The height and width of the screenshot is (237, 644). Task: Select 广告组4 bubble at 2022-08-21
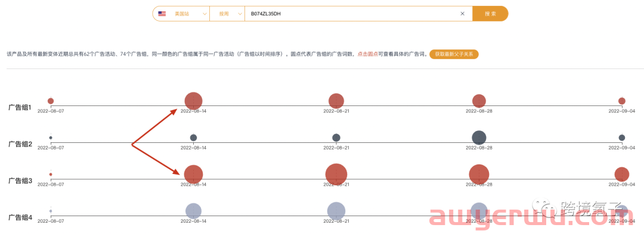(x=336, y=211)
